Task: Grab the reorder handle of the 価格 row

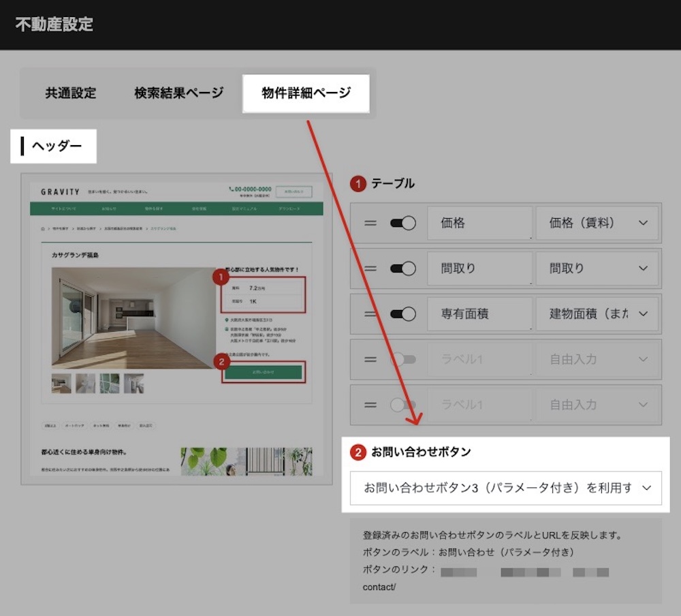Action: coord(370,223)
